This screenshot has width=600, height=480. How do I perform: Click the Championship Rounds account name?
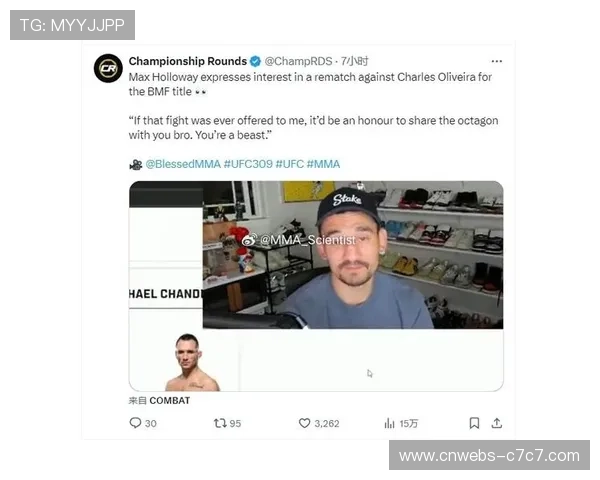coord(188,61)
